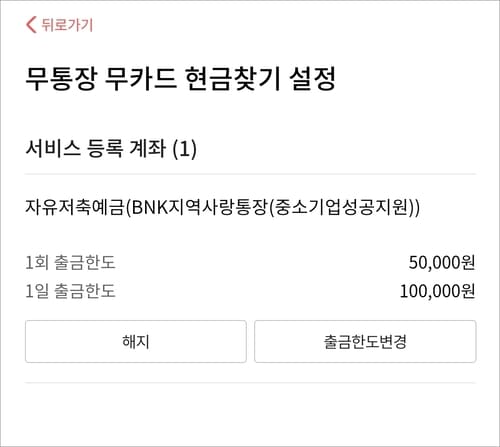Click the 1회 출금한도 label
Viewport: 500px width, 447px height.
pos(70,262)
